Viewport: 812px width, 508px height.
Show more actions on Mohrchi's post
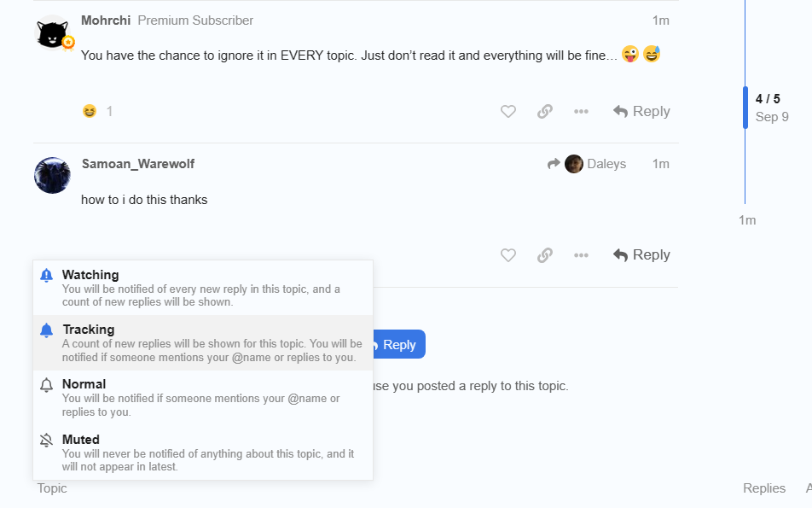581,112
